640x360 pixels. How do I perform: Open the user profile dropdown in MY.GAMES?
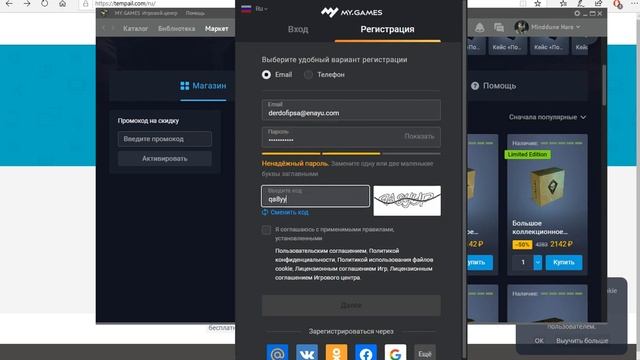(x=555, y=27)
